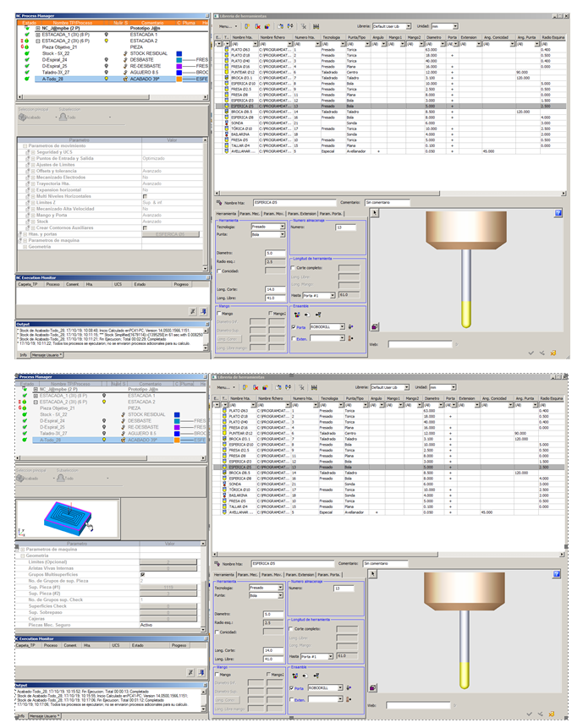
Task: Collapse the Parametros de movimiento group
Action: pos(25,146)
